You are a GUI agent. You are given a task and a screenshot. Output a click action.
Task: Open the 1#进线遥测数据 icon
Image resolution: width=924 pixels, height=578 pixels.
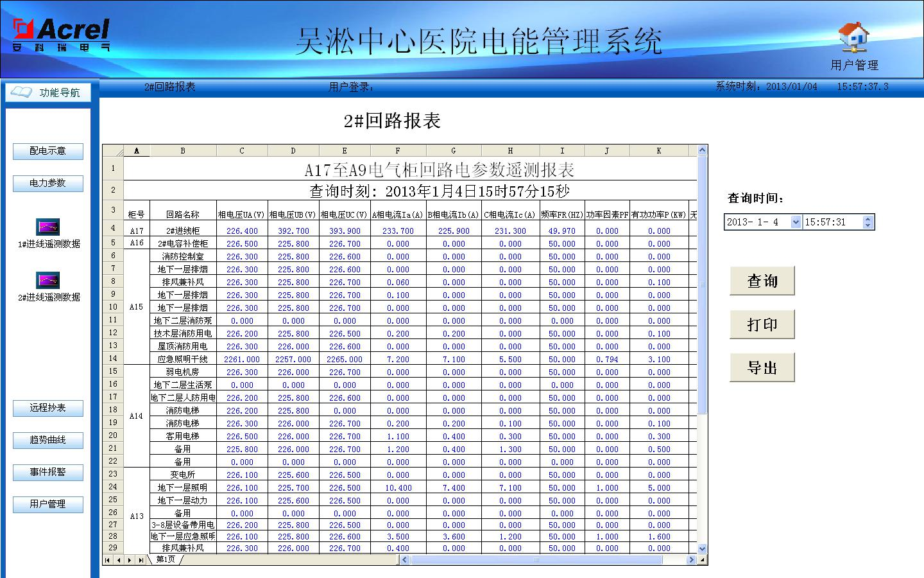pyautogui.click(x=48, y=227)
